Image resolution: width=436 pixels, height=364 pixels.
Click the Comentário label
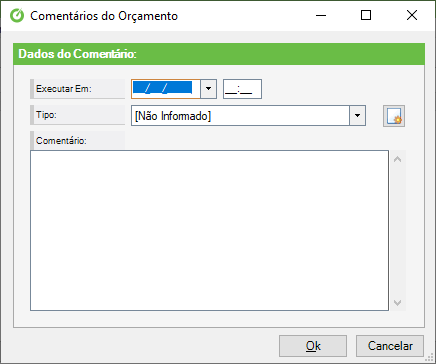61,141
